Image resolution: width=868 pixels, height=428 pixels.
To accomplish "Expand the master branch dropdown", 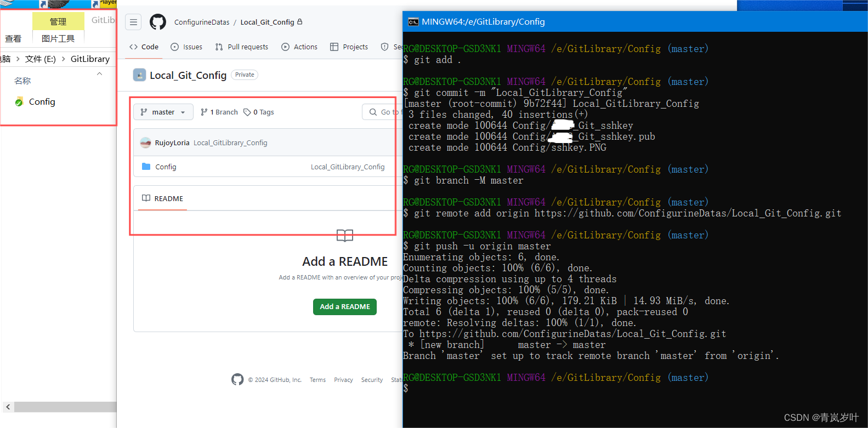I will coord(163,112).
